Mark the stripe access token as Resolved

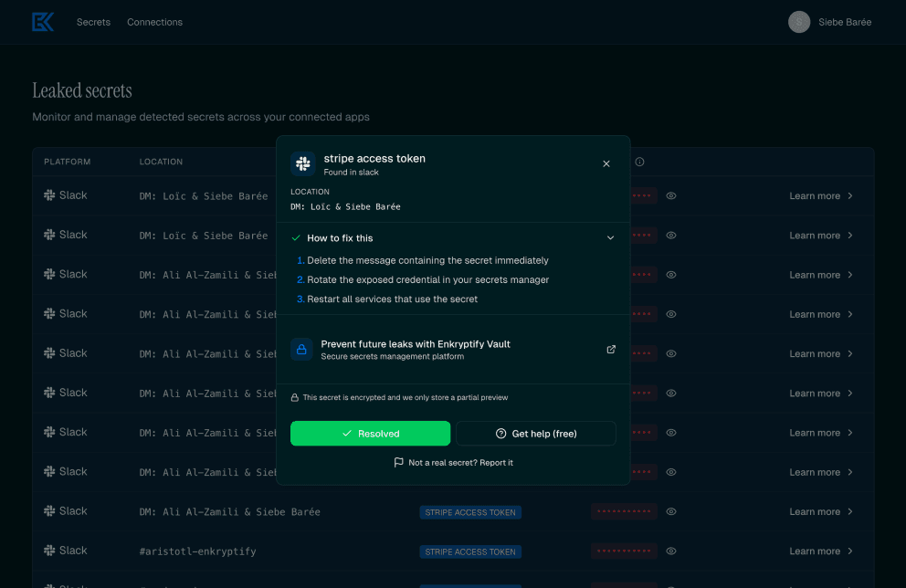pos(370,433)
